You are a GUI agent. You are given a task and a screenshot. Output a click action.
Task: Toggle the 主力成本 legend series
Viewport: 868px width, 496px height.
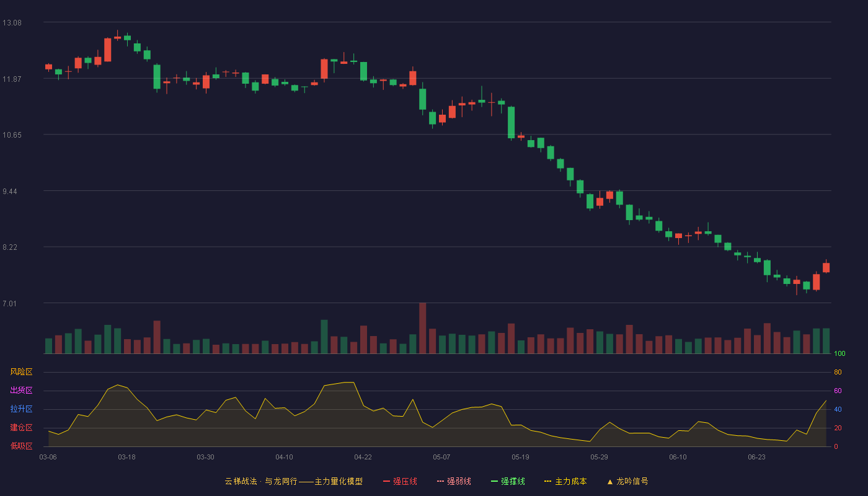pos(565,481)
